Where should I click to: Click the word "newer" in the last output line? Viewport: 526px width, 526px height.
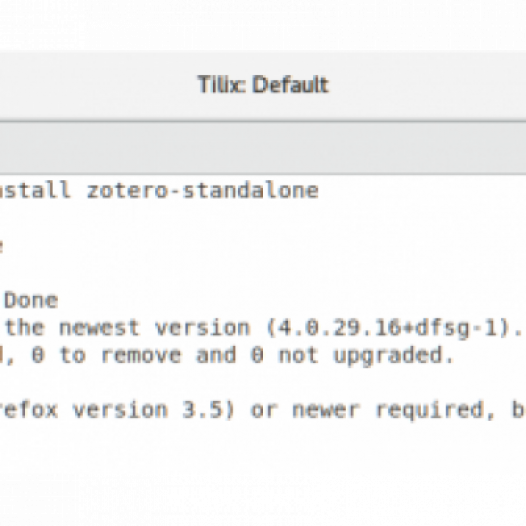coord(326,410)
